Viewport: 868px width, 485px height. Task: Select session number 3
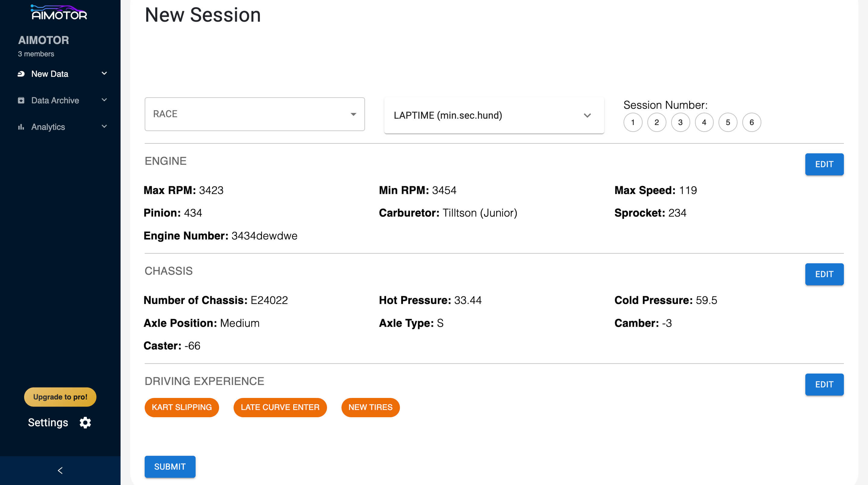click(x=680, y=122)
